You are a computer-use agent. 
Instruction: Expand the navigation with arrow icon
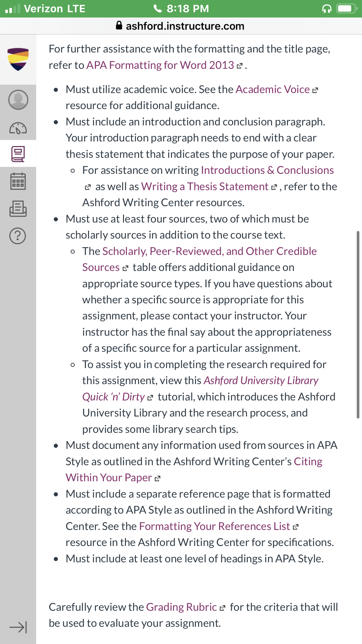pyautogui.click(x=18, y=627)
